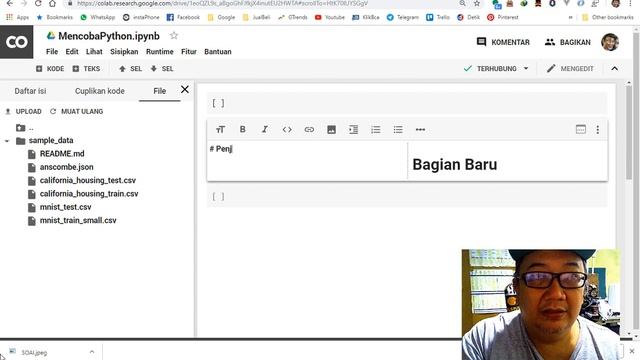Insert a link in text cell
The image size is (640, 360).
coord(309,129)
